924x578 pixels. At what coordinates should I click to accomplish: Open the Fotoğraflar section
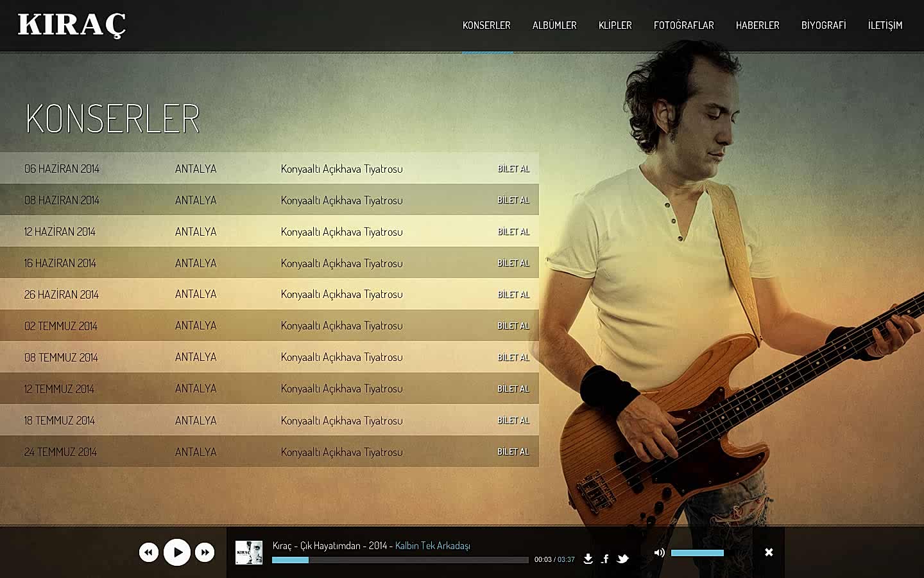coord(683,25)
